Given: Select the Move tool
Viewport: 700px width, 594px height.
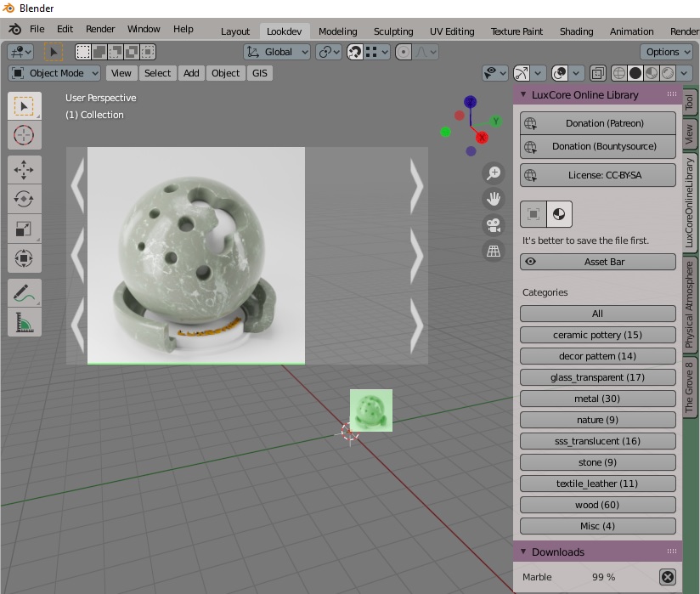Looking at the screenshot, I should click(x=24, y=170).
